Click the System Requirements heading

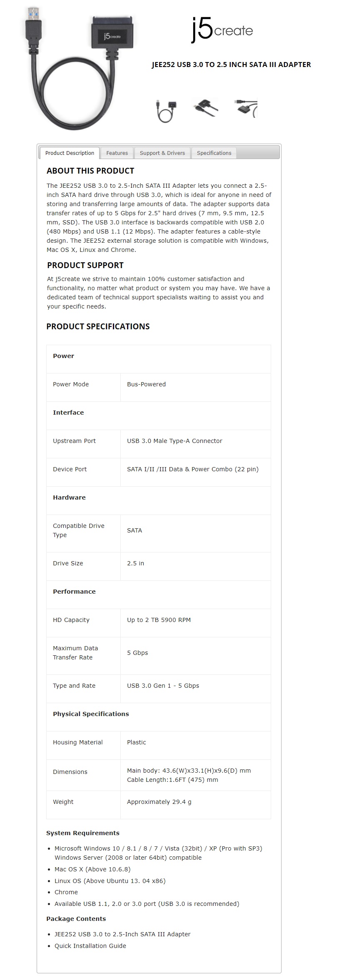(83, 833)
